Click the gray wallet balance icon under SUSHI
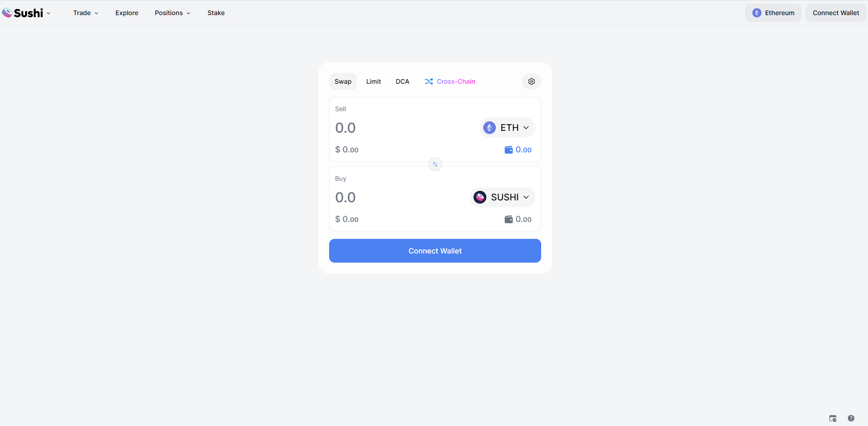Screen dimensions: 868x426 tap(508, 220)
